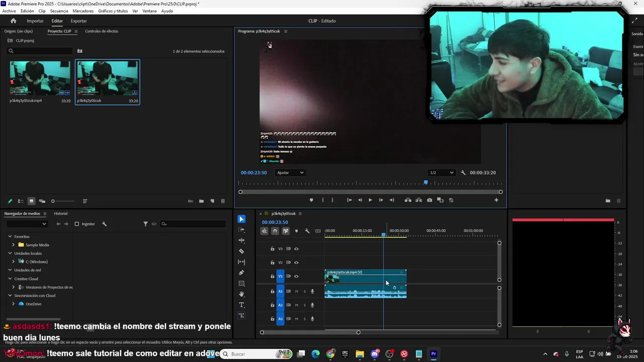Solo audio track A1
Image resolution: width=644 pixels, height=362 pixels.
pyautogui.click(x=304, y=291)
